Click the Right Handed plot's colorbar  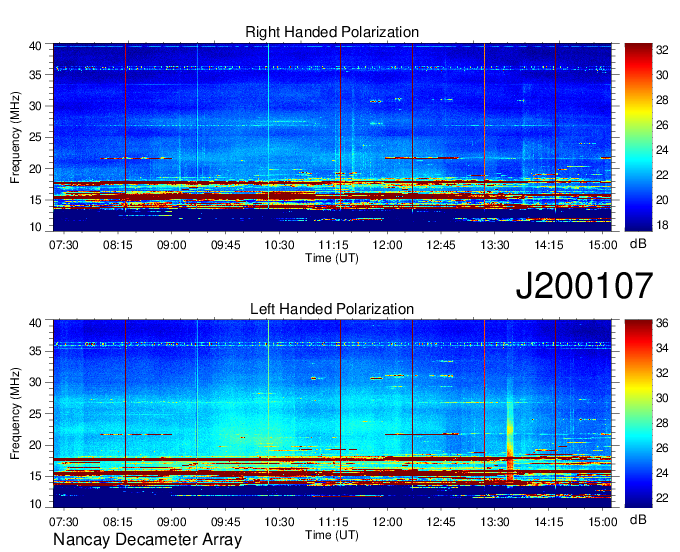click(x=638, y=137)
